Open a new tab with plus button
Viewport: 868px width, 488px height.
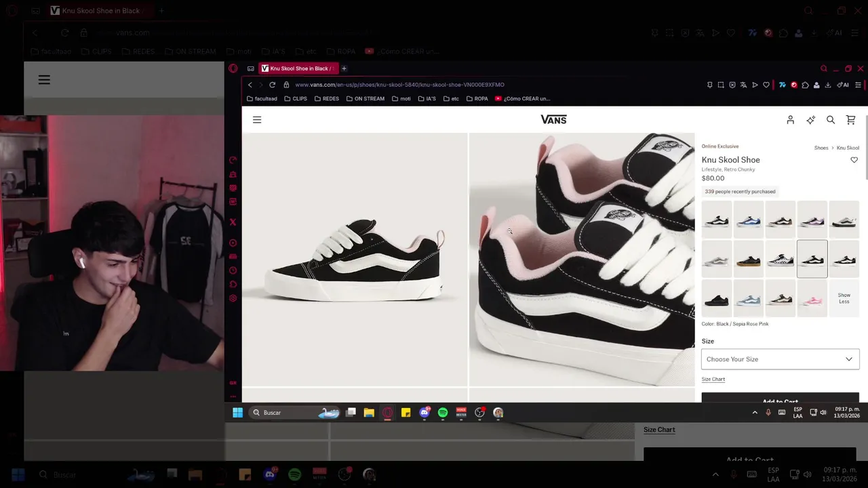click(x=344, y=68)
